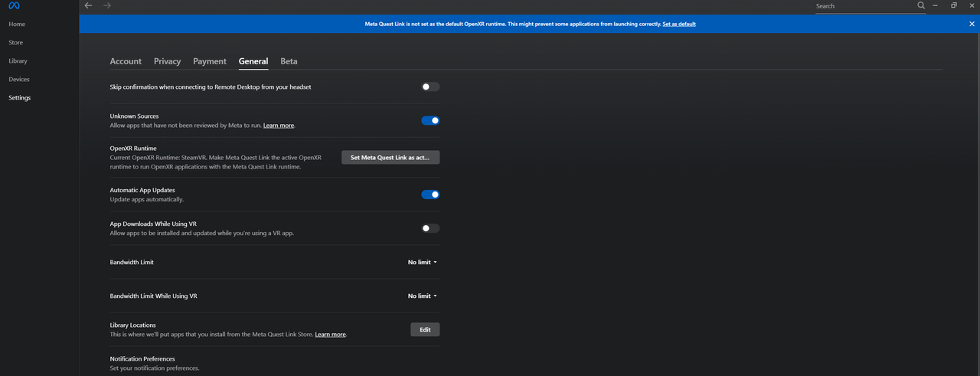Click 'Set your notification preferences.' text
Screen dimensions: 980x376
coord(155,368)
